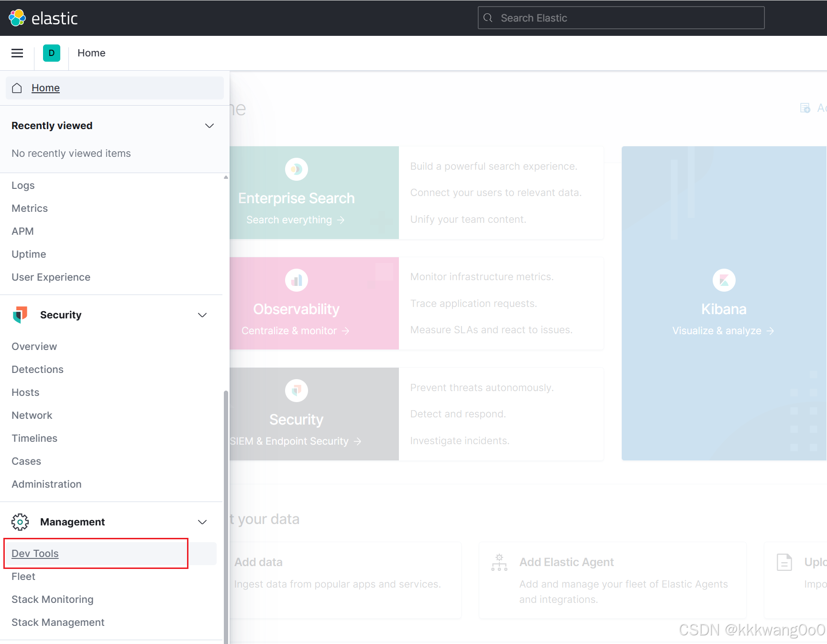Click the Home house icon in sidebar
The width and height of the screenshot is (827, 644).
tap(17, 88)
